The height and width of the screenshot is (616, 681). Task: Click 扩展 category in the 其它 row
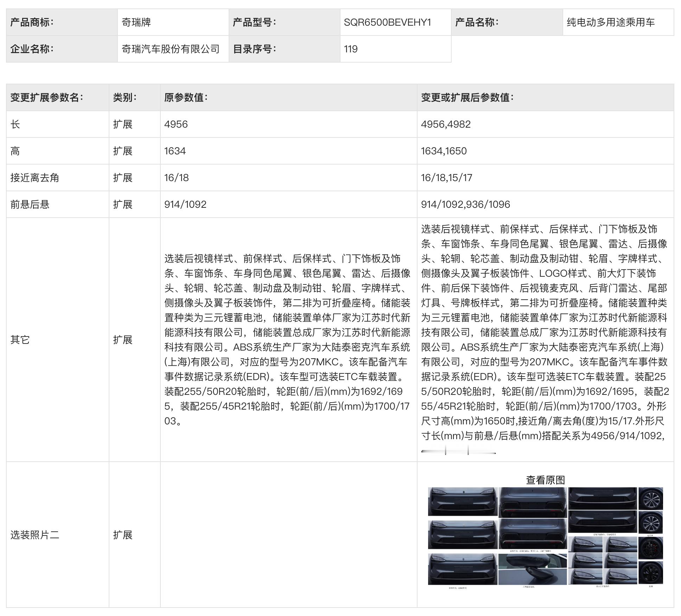pos(123,340)
